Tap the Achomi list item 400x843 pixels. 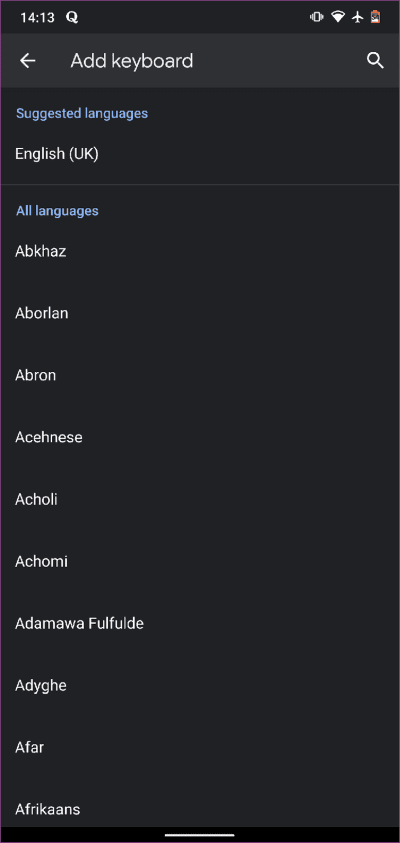pos(200,562)
